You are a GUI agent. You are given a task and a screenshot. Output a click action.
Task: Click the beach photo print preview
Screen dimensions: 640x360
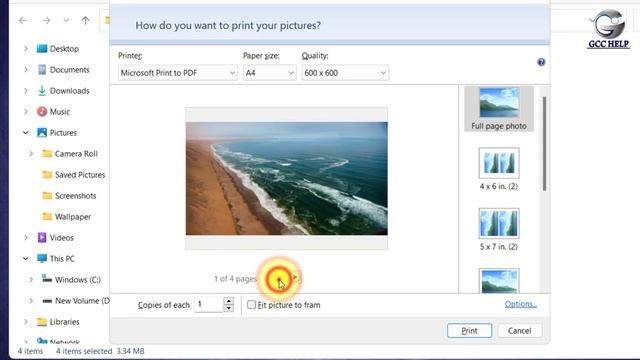pos(287,178)
